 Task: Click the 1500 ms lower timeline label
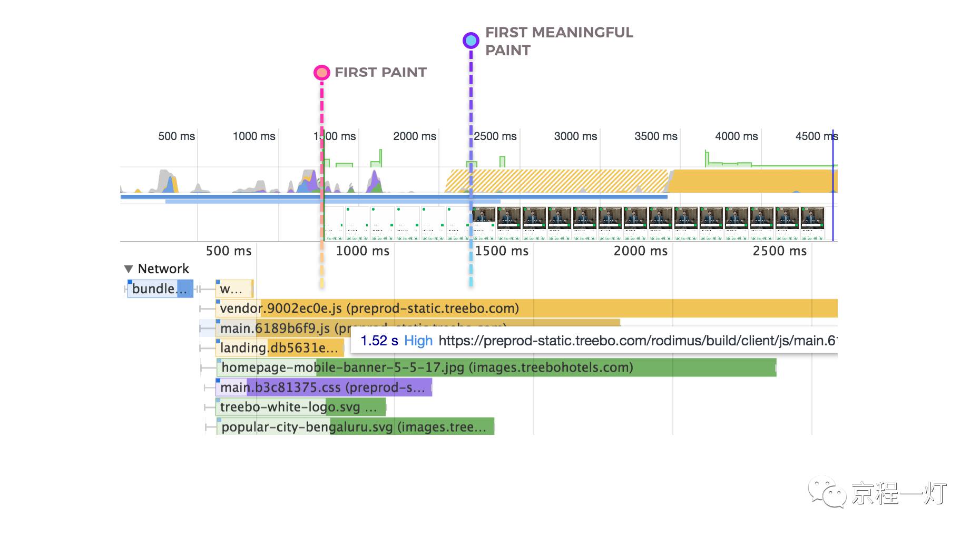[x=502, y=251]
